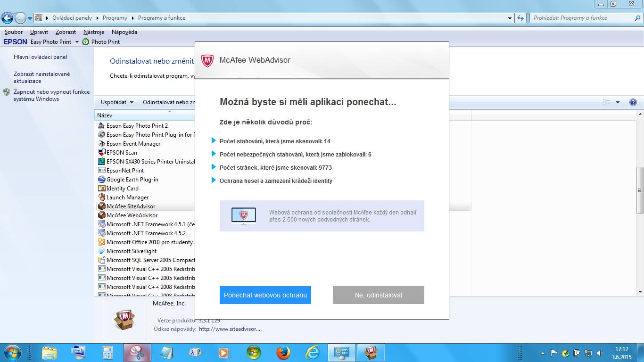Image resolution: width=644 pixels, height=362 pixels.
Task: Expand arrow after Programy breadcrumb
Action: click(132, 18)
